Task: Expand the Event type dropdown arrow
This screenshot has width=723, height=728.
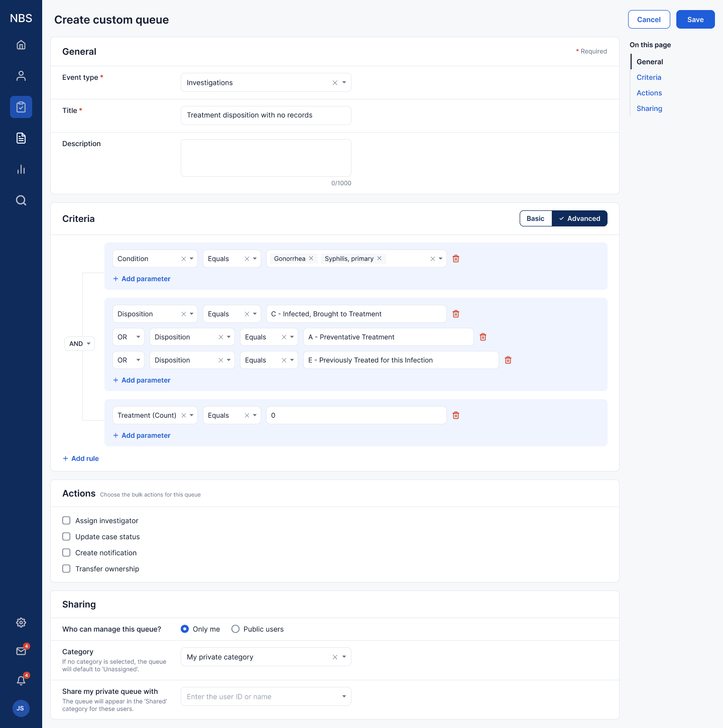Action: coord(344,82)
